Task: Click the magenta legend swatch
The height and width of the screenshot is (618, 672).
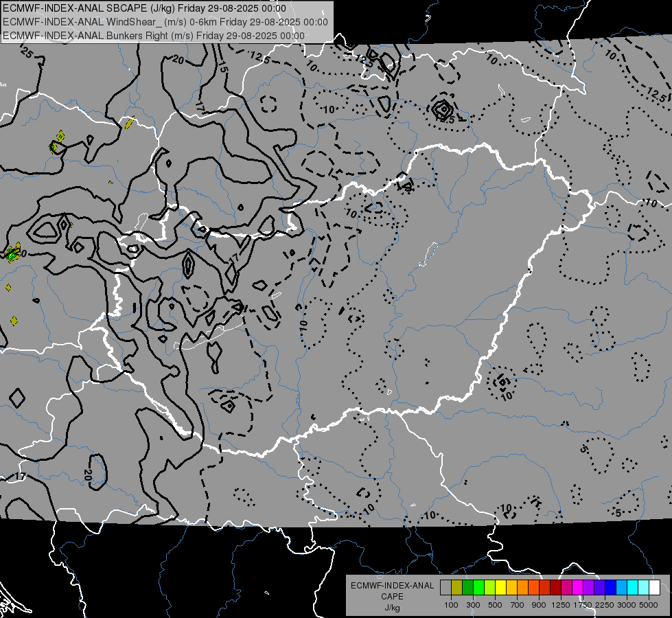Action: 577,587
